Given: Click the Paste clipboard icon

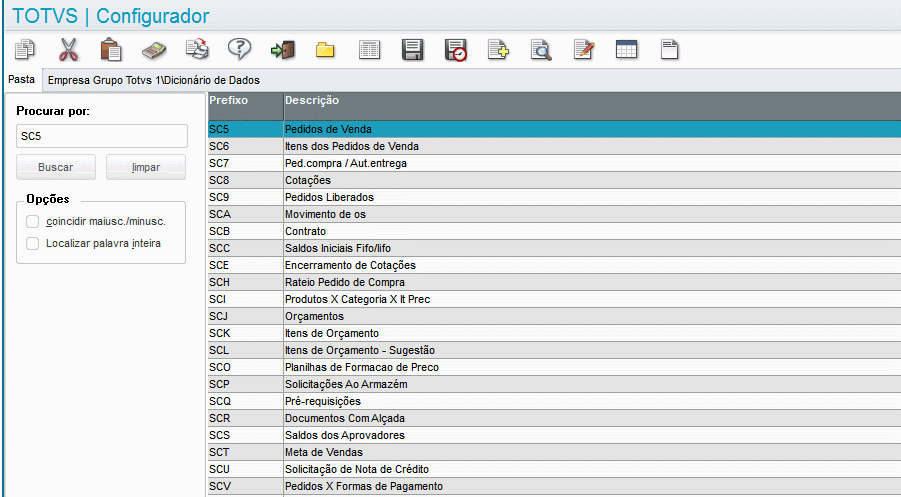Looking at the screenshot, I should [x=110, y=49].
